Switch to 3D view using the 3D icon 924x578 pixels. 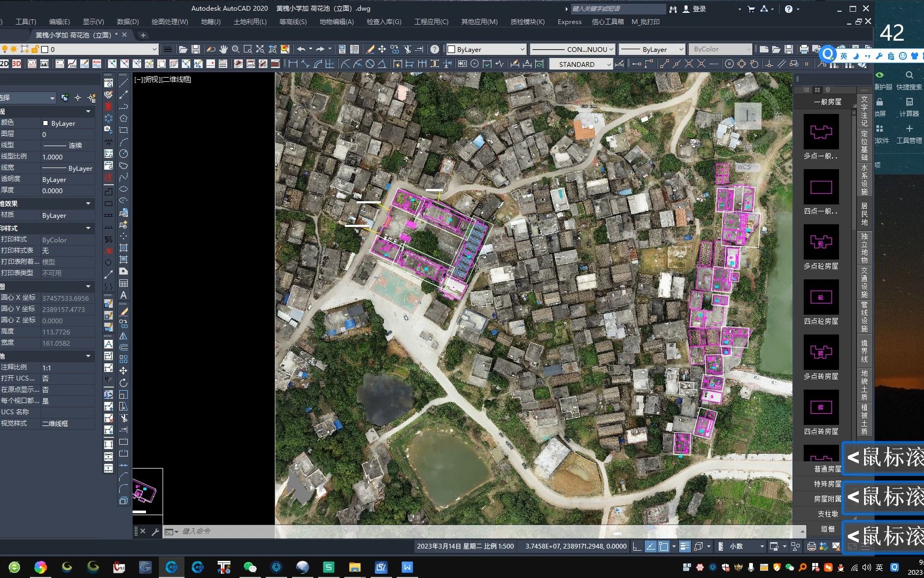point(16,64)
